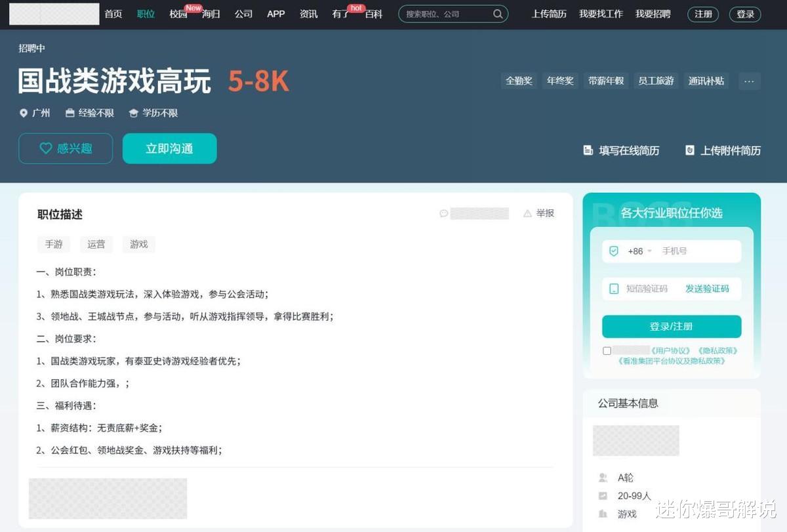This screenshot has width=787, height=532.
Task: Click the briefcase icon beside 经验不限
Action: (69, 113)
